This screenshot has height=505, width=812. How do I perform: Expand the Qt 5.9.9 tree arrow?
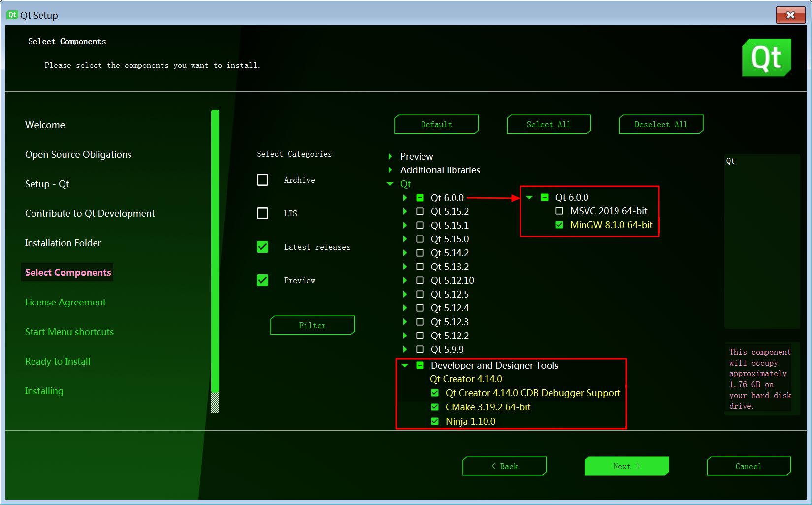(405, 349)
